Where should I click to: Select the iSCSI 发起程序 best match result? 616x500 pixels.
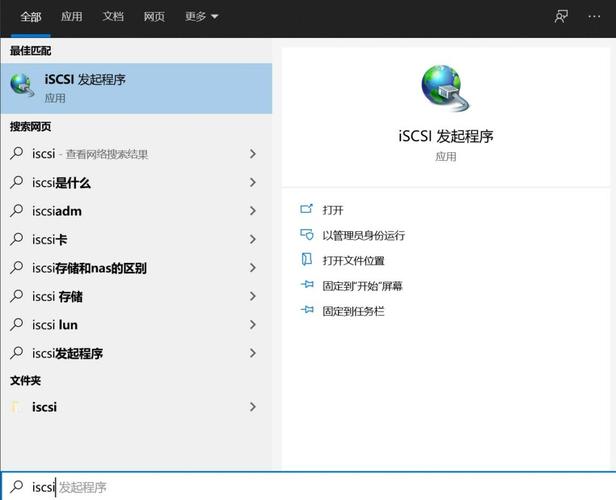point(136,88)
